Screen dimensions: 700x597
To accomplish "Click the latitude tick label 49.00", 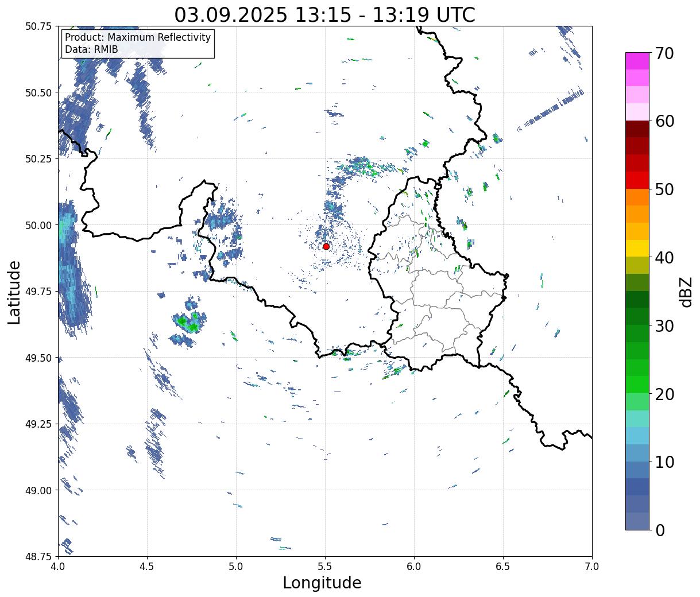I will [x=38, y=490].
